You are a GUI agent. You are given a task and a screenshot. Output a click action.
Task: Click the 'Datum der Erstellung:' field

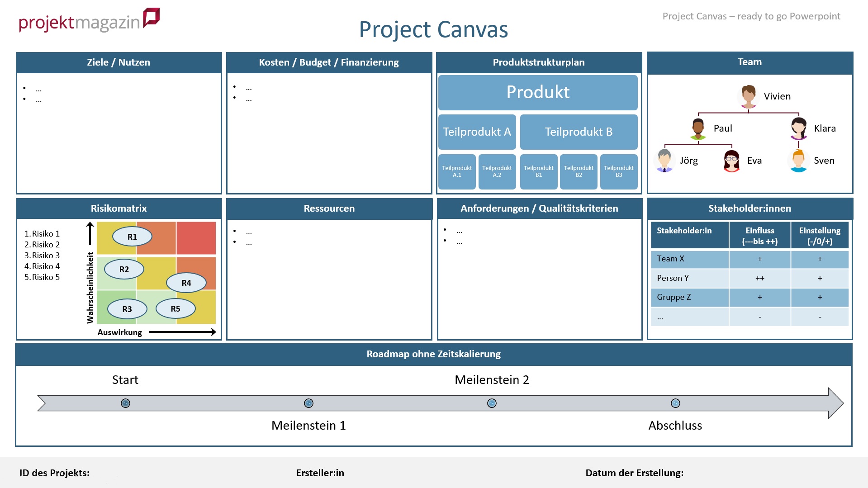tap(634, 473)
